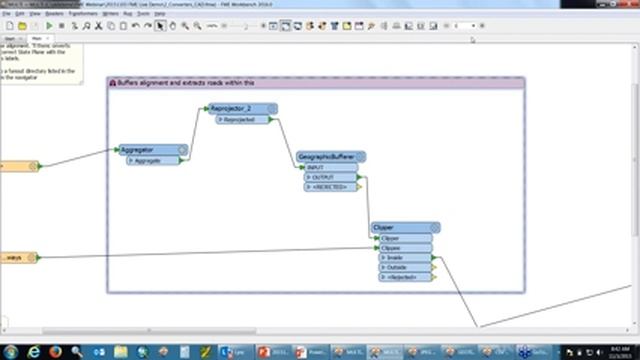Expand the Clipper Inside port arrow

(383, 258)
